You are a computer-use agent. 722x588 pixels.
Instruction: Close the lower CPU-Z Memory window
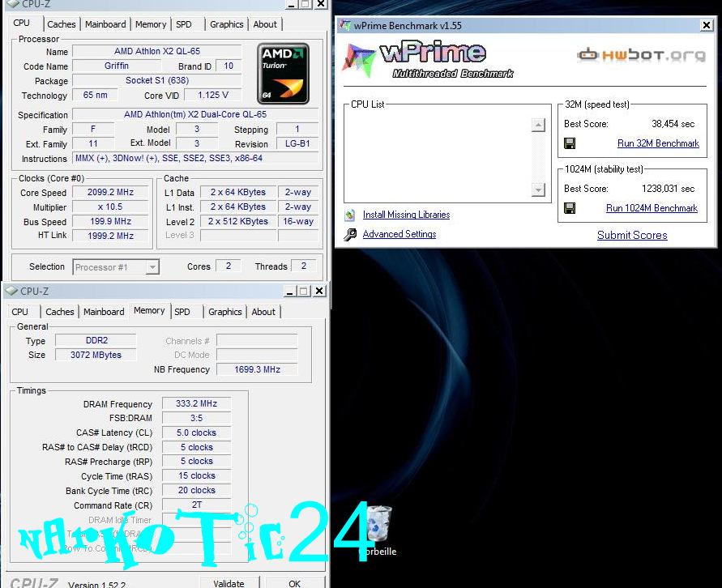319,291
